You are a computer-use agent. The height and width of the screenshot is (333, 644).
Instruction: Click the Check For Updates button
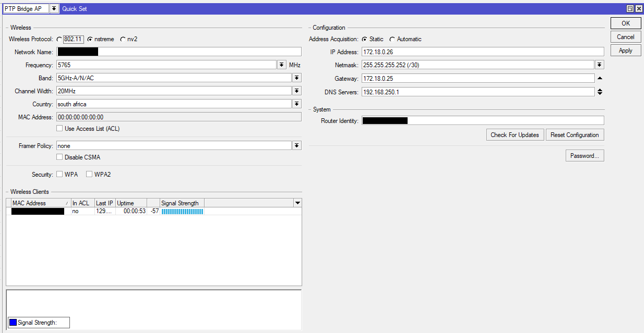pos(515,135)
